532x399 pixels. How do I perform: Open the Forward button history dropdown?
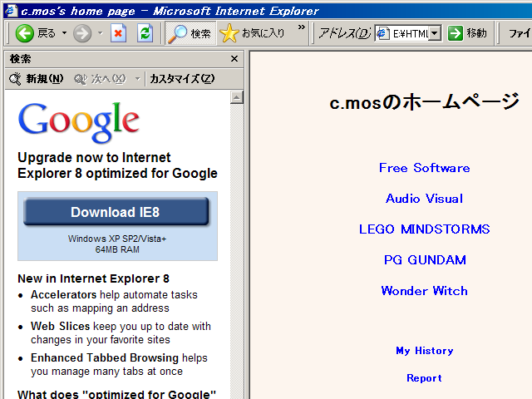click(x=100, y=33)
